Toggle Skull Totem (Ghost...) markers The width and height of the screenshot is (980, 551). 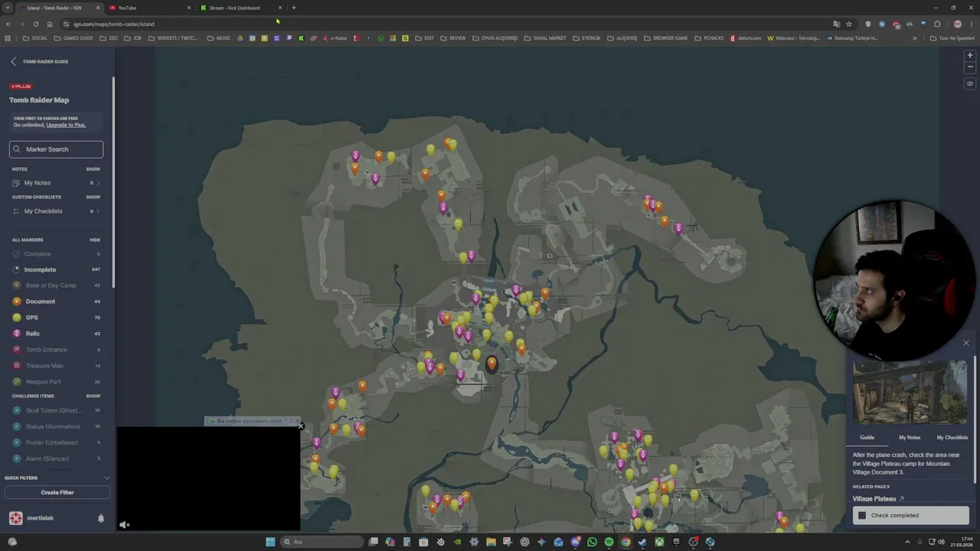(56, 410)
